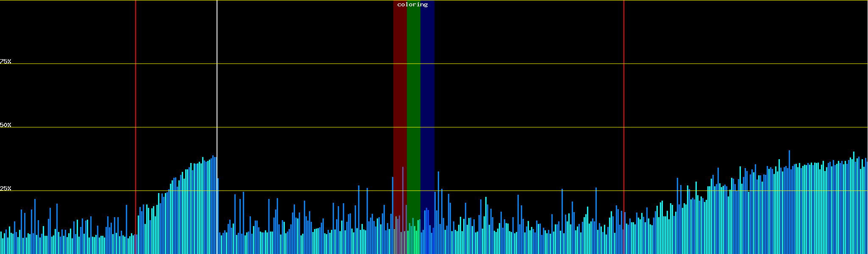Select a bar inside the green band
868x254 pixels.
(413, 237)
